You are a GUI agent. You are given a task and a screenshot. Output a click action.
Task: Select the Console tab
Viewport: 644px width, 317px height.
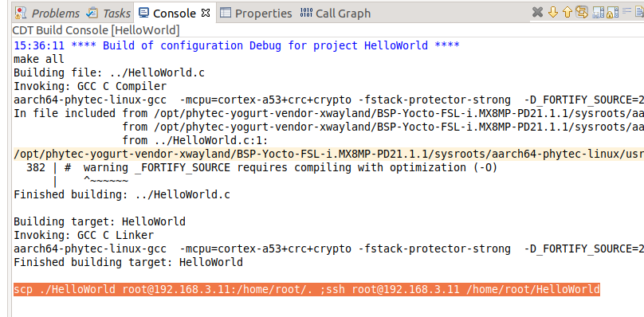[x=174, y=13]
